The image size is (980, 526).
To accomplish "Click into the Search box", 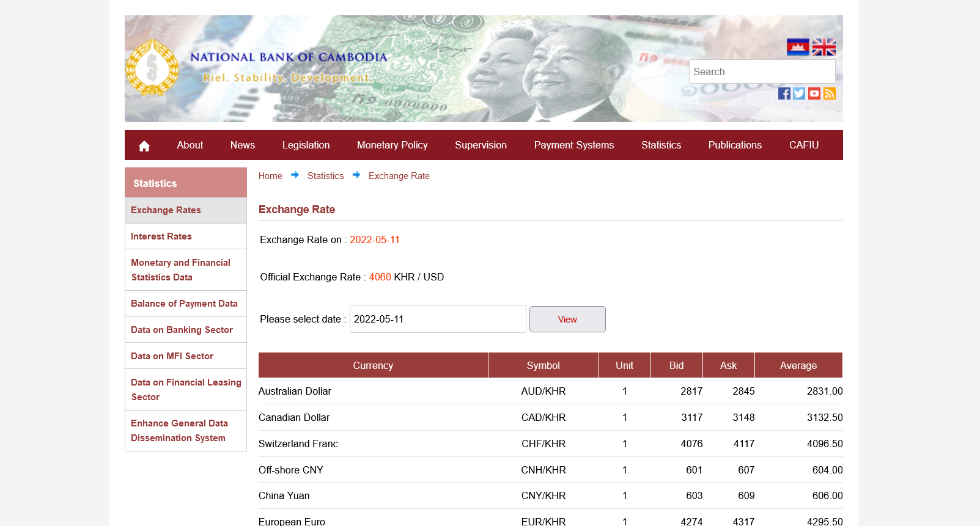I will (x=762, y=71).
